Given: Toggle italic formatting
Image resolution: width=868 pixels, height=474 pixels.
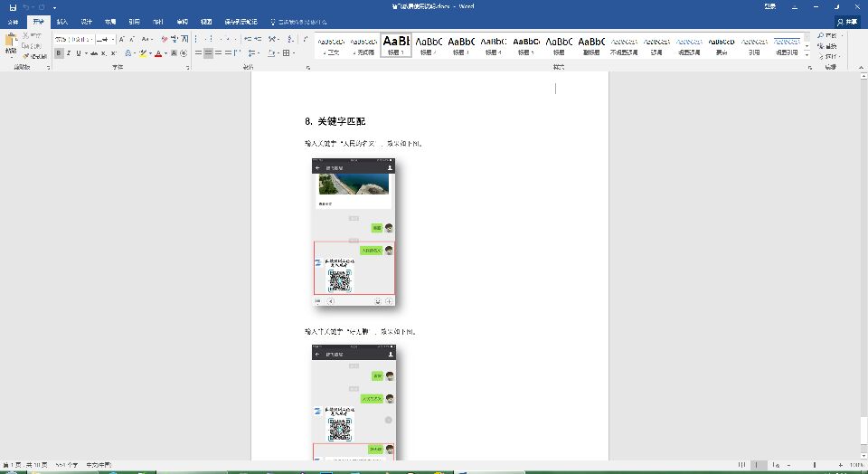Looking at the screenshot, I should click(69, 53).
